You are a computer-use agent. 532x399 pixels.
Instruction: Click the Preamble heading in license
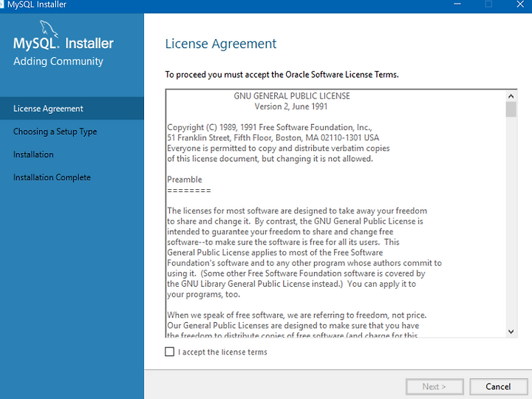click(x=185, y=180)
